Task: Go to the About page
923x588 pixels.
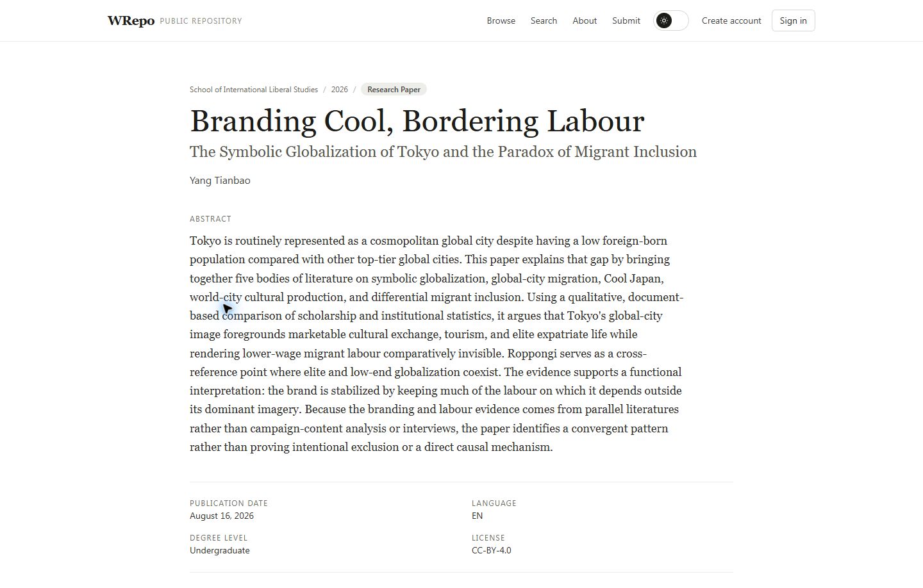Action: [x=585, y=20]
